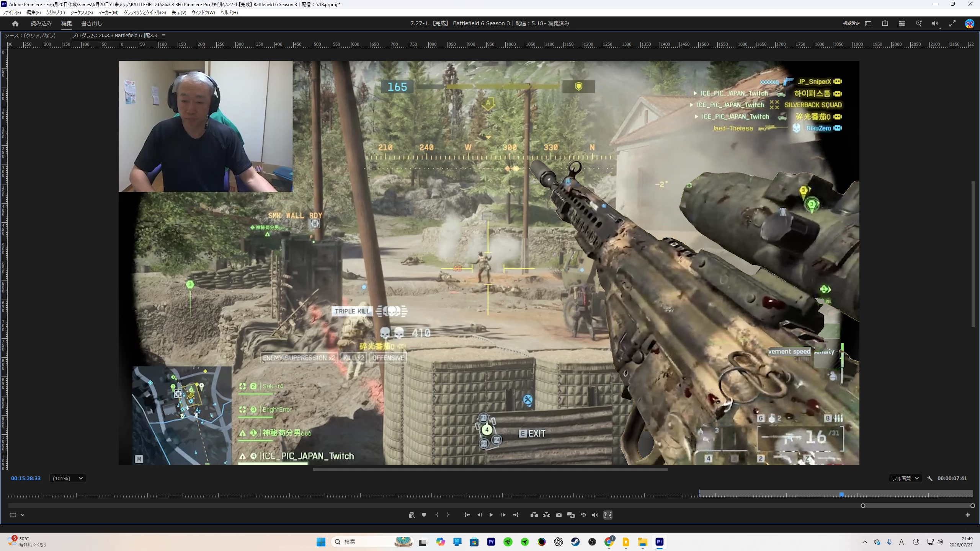
Task: Show hidden system tray icons
Action: click(865, 542)
